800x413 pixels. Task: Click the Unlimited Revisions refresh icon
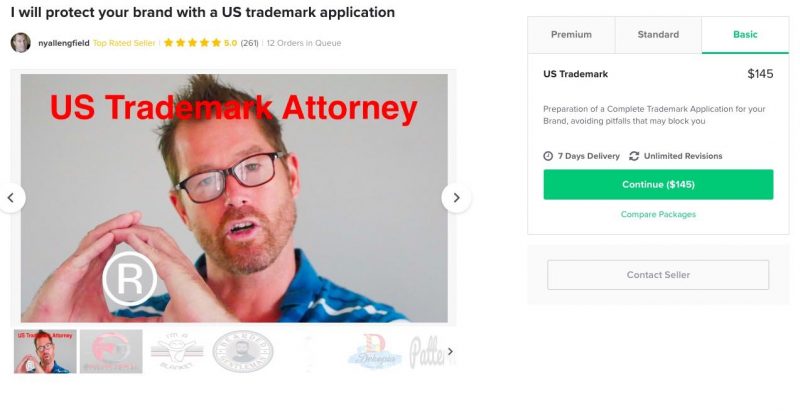(x=634, y=156)
